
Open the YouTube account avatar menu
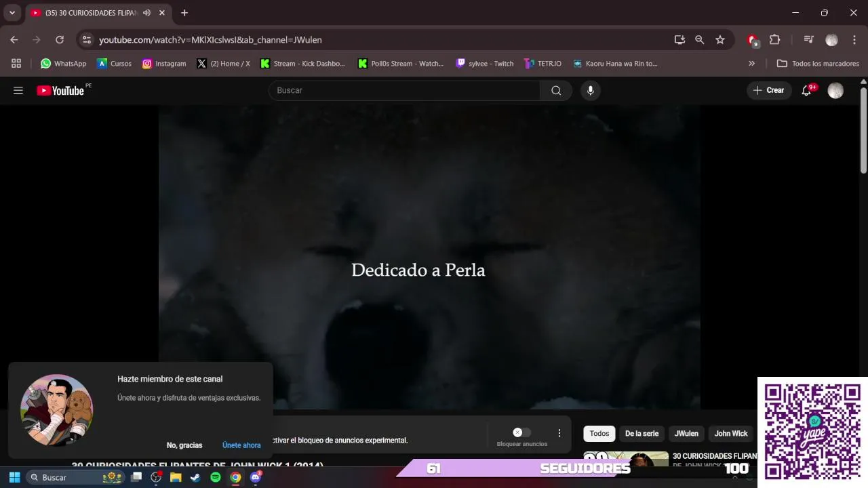(x=835, y=90)
